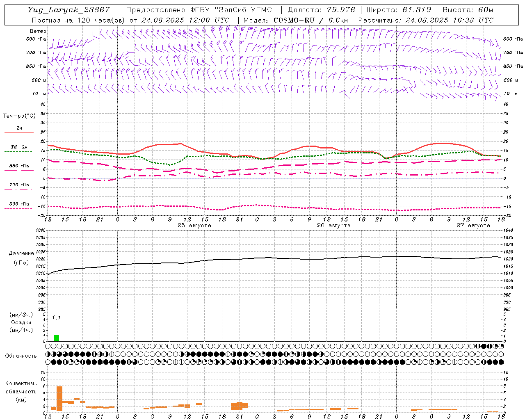Screen dimensions: 525x420
Task: Click the Облачность cloud cover label
Action: click(21, 356)
